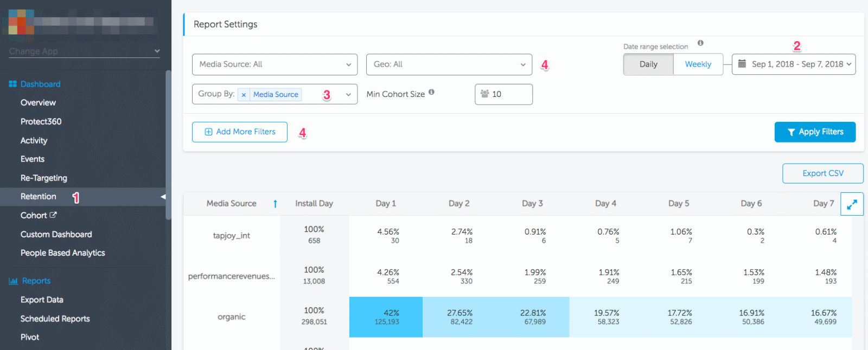The image size is (868, 350).
Task: Go to Protect360 in the sidebar
Action: coord(41,121)
